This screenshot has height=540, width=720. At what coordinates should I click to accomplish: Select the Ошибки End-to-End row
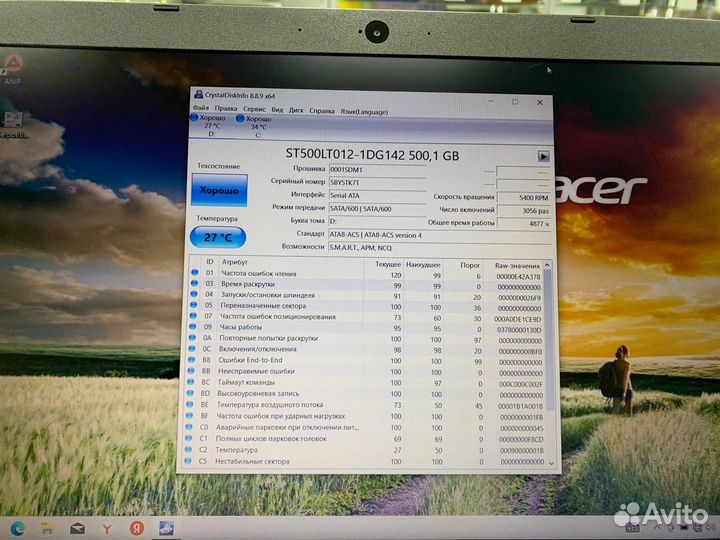pos(366,361)
